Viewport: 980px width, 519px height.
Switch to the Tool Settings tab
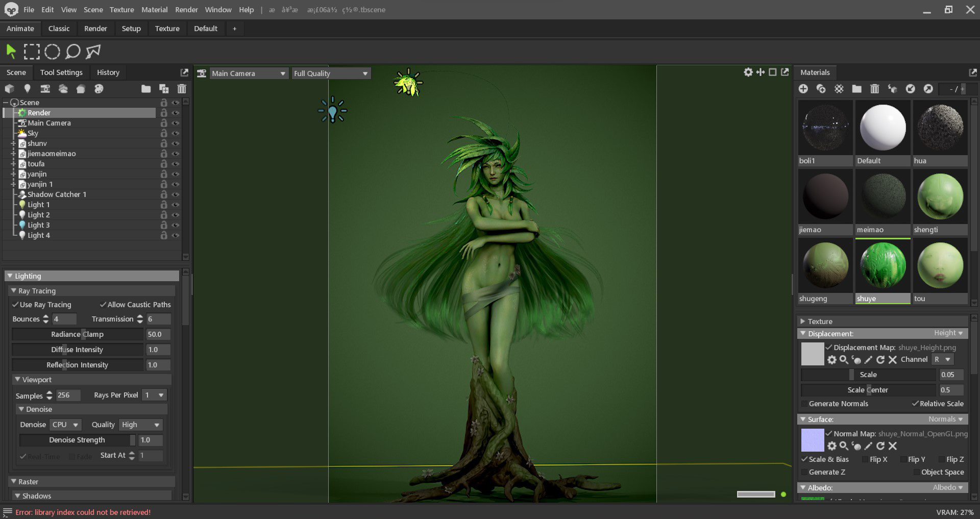[x=61, y=72]
